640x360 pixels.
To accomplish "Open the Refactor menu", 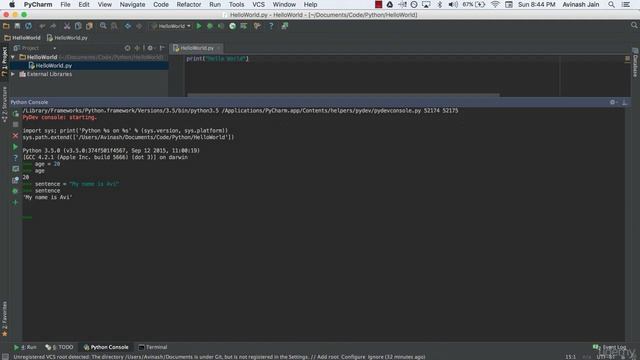I will tap(189, 4).
